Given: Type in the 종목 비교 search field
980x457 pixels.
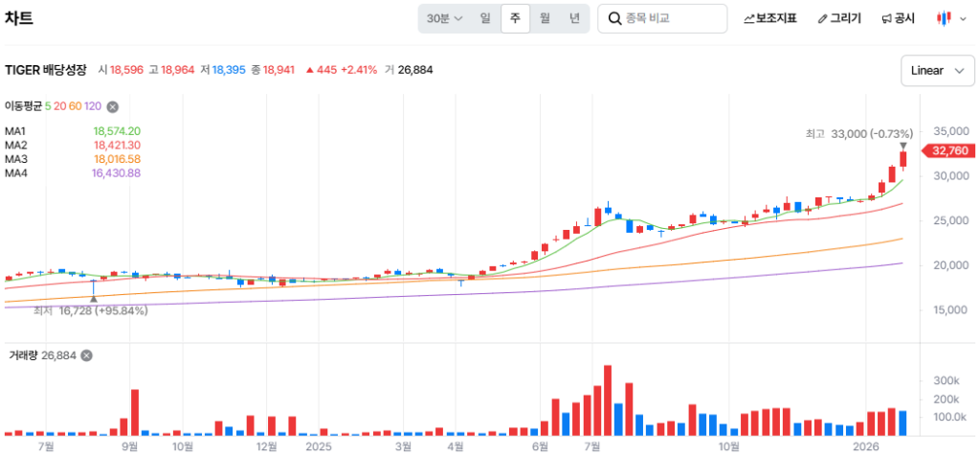Looking at the screenshot, I should (x=672, y=18).
